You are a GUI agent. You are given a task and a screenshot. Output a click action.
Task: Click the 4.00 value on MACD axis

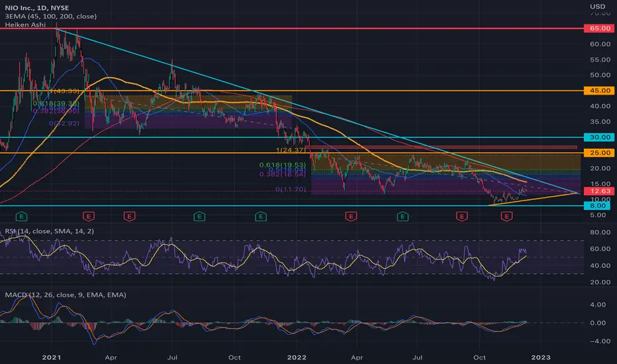tap(598, 304)
